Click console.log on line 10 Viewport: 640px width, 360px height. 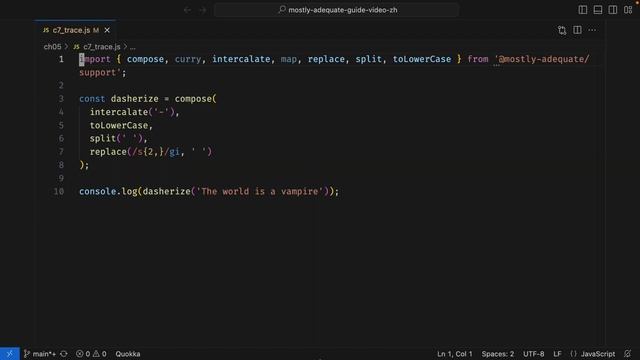[x=108, y=191]
